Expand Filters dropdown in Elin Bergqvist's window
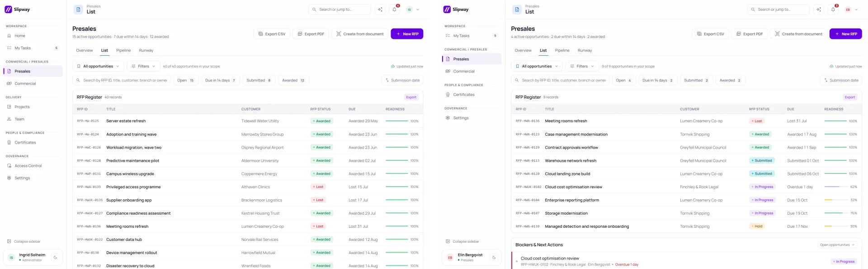 click(x=582, y=66)
